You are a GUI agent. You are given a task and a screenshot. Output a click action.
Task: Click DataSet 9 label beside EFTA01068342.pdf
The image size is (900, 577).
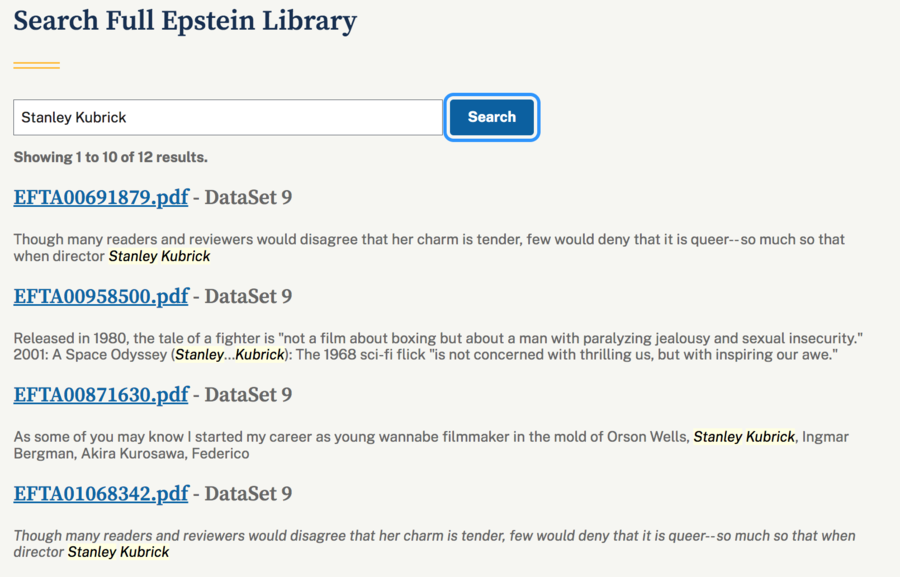pyautogui.click(x=248, y=493)
